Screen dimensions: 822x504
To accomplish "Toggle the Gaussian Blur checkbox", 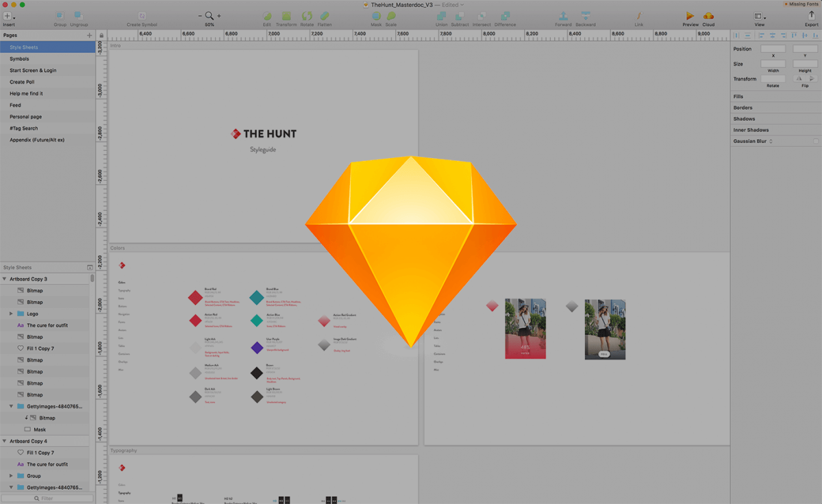I will tap(816, 141).
